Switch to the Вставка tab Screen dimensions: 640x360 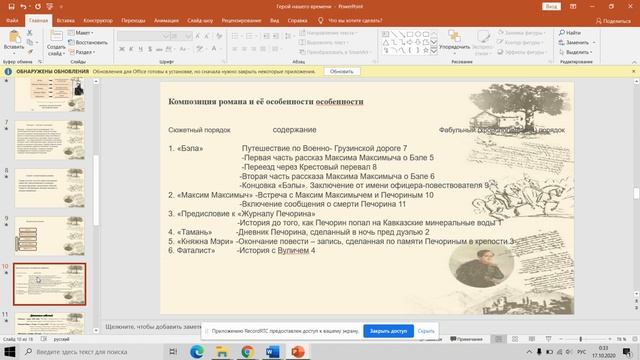point(65,20)
